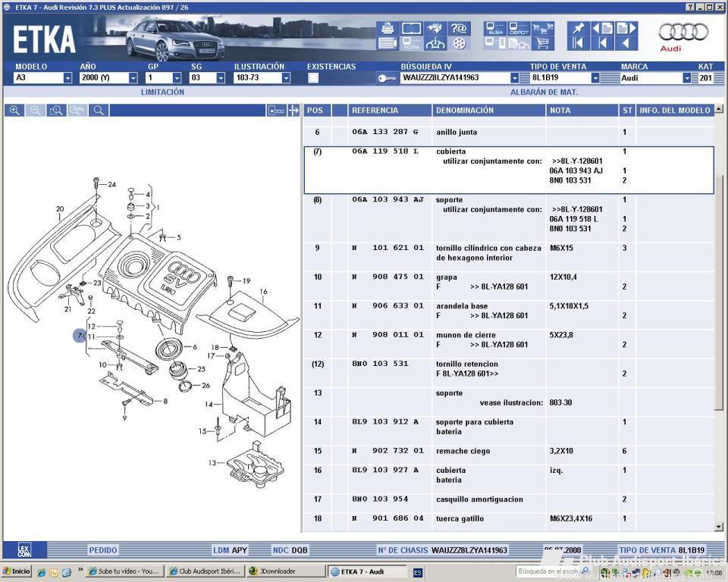Viewport: 728px width, 582px height.
Task: Click the binoculars search icon
Action: pos(435,28)
